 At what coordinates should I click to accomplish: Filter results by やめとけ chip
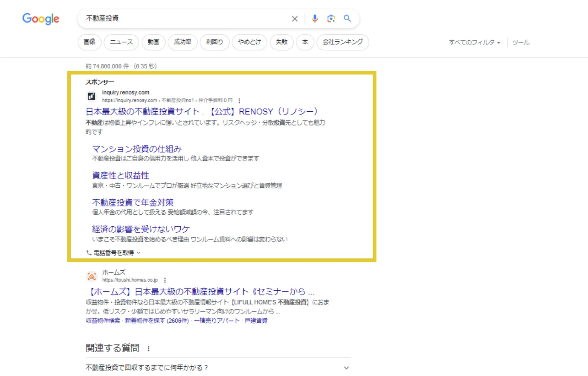[250, 42]
